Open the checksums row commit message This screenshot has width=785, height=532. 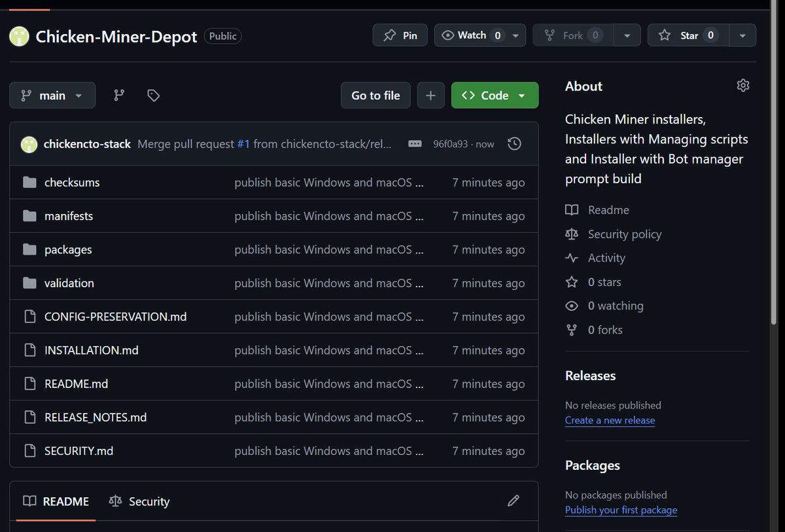click(x=329, y=183)
